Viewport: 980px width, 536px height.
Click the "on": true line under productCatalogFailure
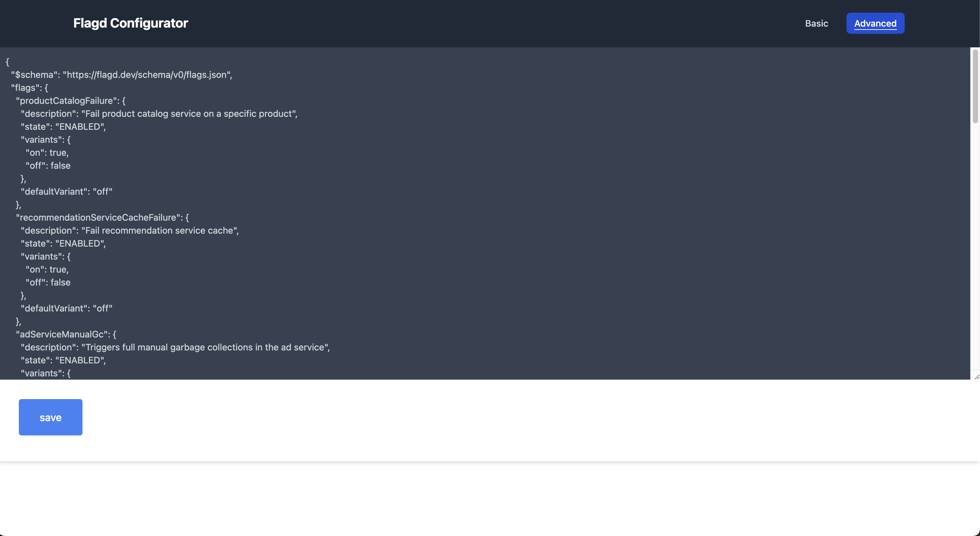[x=47, y=153]
